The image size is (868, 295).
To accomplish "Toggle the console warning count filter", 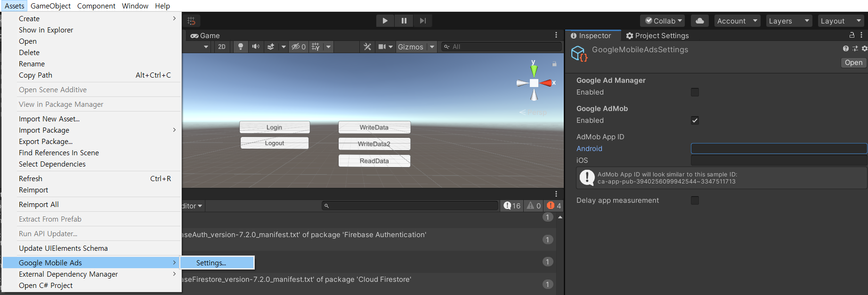I will pyautogui.click(x=534, y=206).
